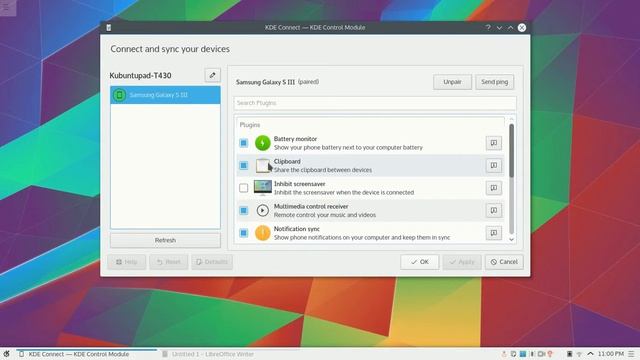Click the blue tray icon in system tray
This screenshot has height=360, width=640.
pos(522,354)
